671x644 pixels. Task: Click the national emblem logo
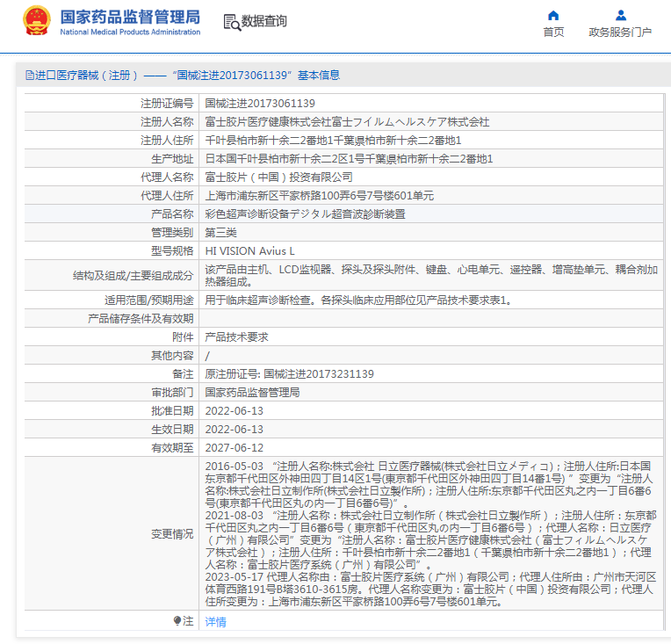(x=36, y=21)
